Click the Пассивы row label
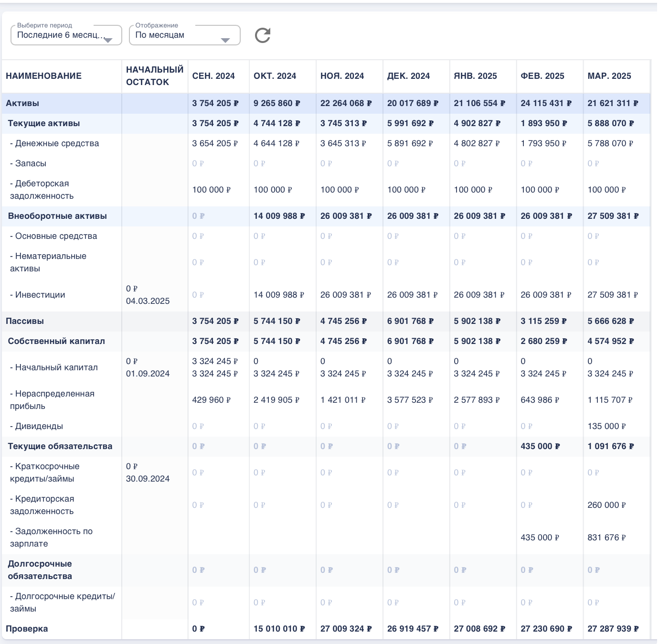659x644 pixels. (25, 321)
